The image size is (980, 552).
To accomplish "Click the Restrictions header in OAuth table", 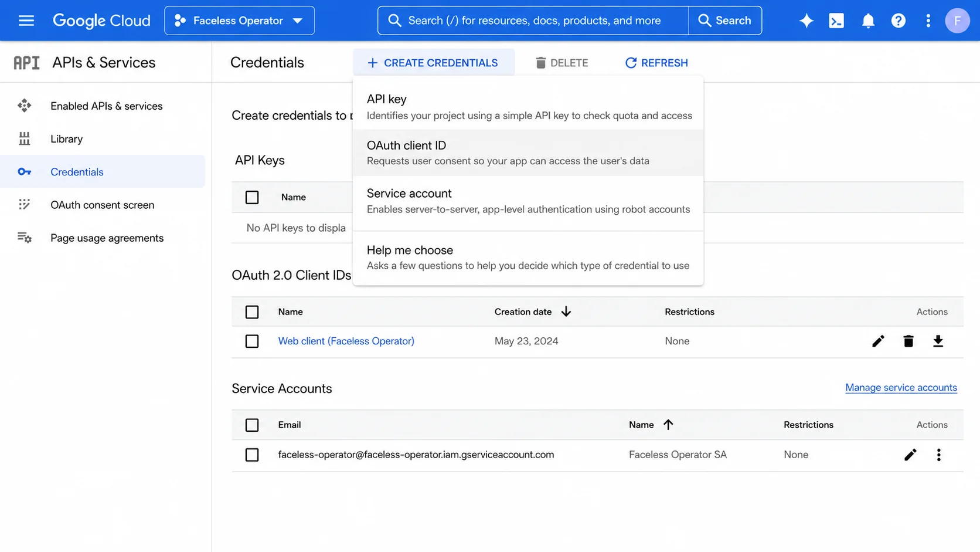I will pyautogui.click(x=689, y=311).
